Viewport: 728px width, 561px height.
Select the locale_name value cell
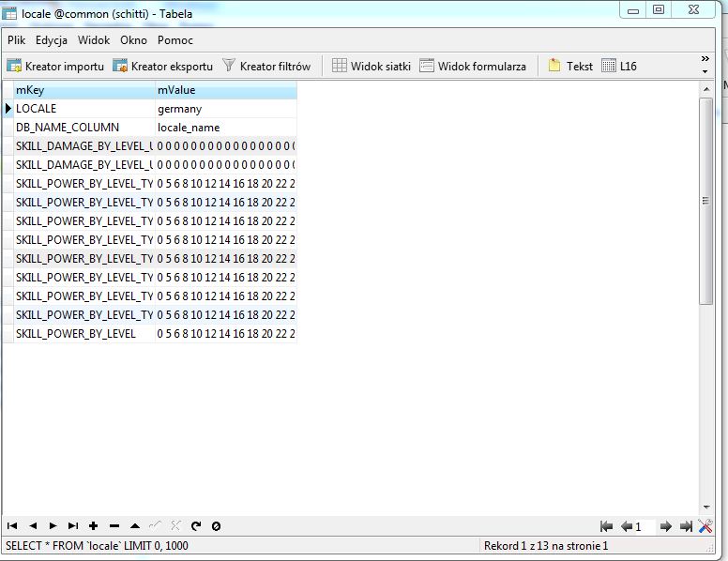(x=226, y=128)
